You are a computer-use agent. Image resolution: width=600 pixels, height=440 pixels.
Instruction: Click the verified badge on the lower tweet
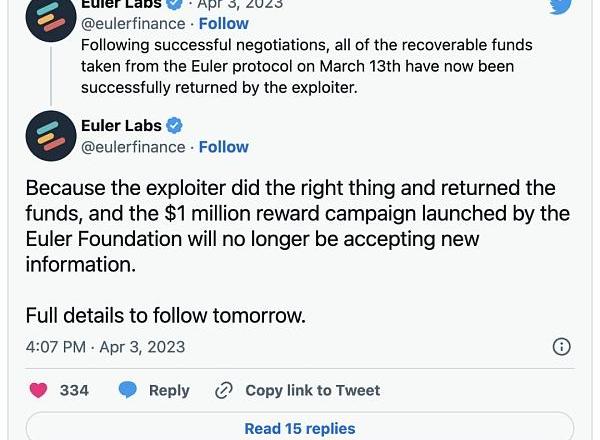174,126
